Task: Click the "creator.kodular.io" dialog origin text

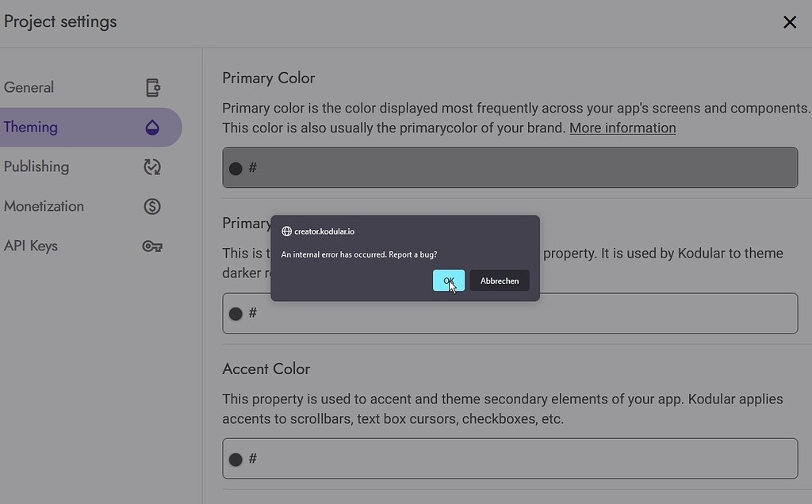Action: 324,231
